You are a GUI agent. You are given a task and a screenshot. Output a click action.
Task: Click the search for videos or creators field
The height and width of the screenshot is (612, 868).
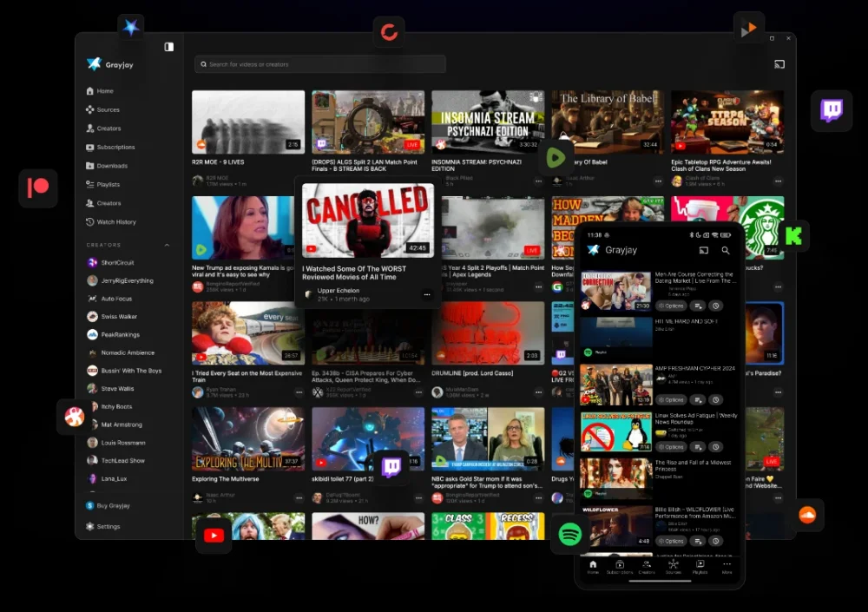(x=321, y=64)
